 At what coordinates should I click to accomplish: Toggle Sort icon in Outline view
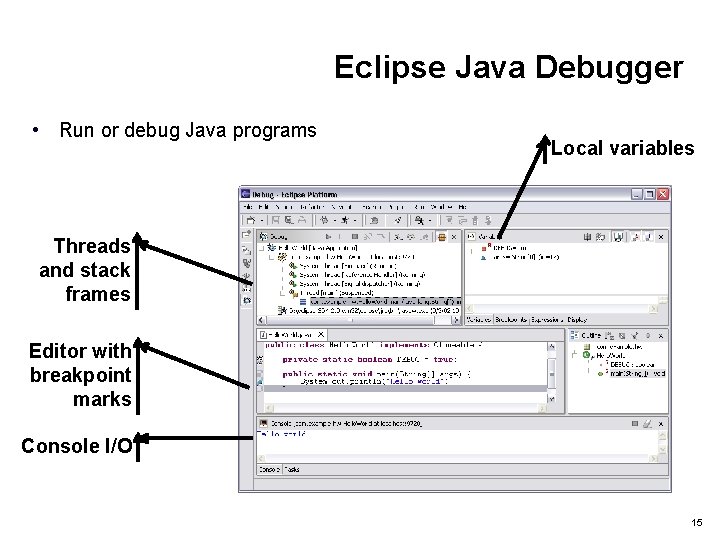(609, 336)
